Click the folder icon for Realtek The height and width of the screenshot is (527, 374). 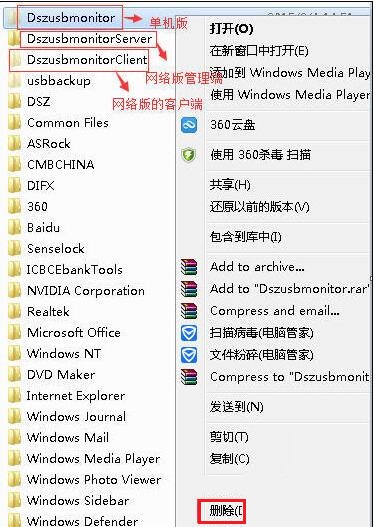point(14,312)
